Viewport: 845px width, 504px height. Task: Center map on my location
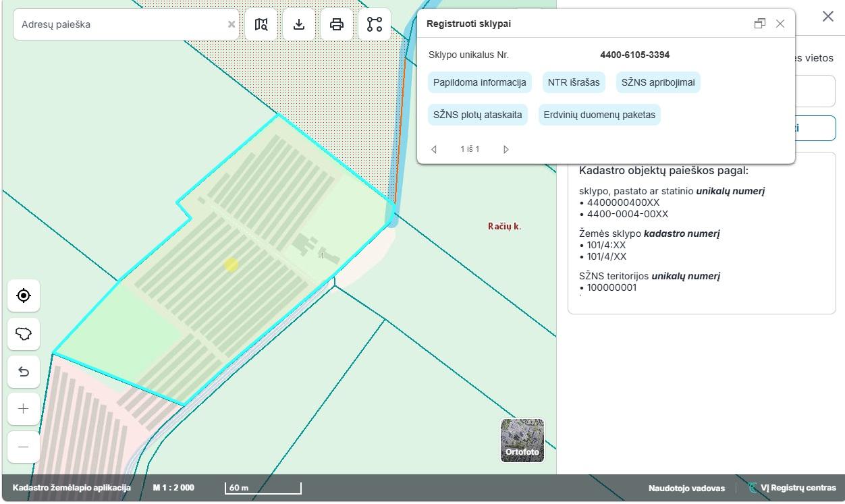pyautogui.click(x=24, y=296)
